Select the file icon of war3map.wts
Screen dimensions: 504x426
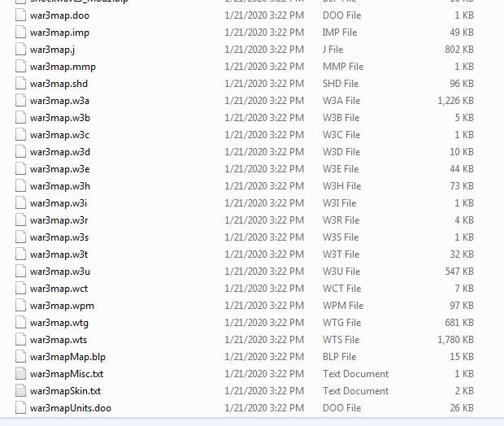[x=20, y=340]
